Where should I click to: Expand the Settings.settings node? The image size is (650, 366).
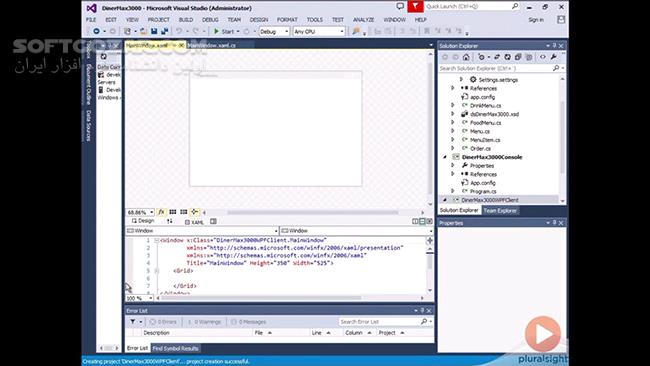(x=461, y=79)
